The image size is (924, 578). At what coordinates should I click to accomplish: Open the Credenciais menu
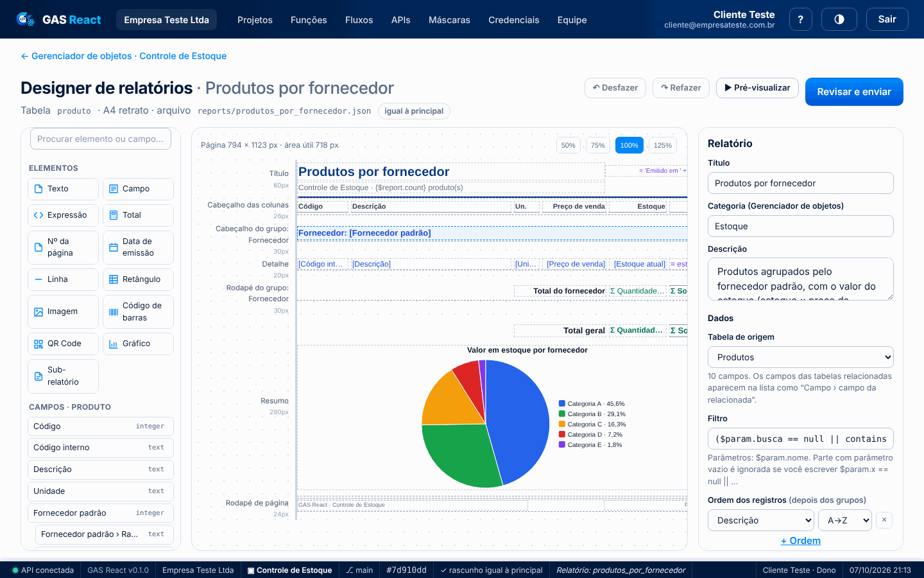click(x=513, y=20)
